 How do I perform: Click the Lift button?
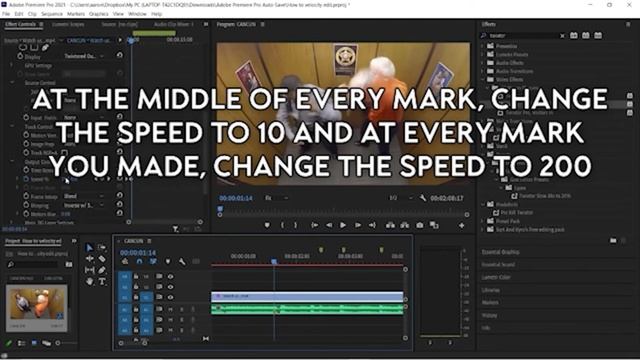coord(390,225)
